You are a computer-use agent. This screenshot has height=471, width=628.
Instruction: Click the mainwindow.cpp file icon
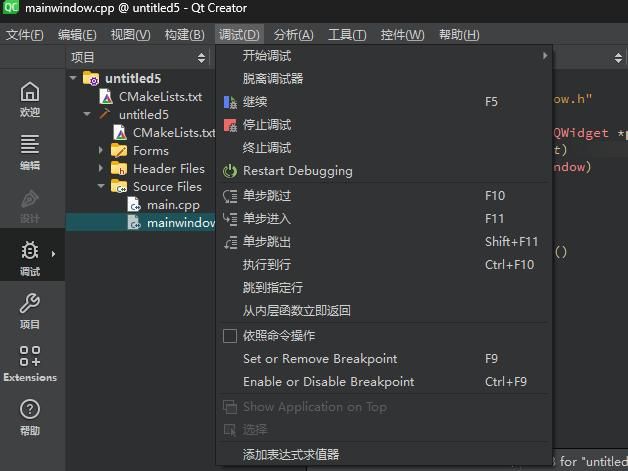click(134, 223)
